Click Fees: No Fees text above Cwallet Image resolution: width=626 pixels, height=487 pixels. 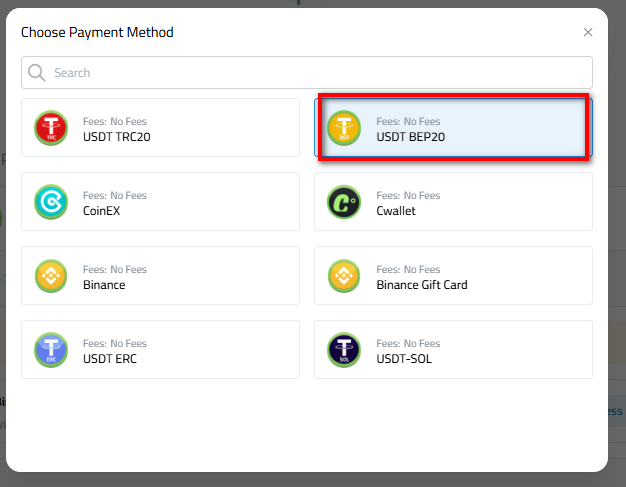point(408,195)
